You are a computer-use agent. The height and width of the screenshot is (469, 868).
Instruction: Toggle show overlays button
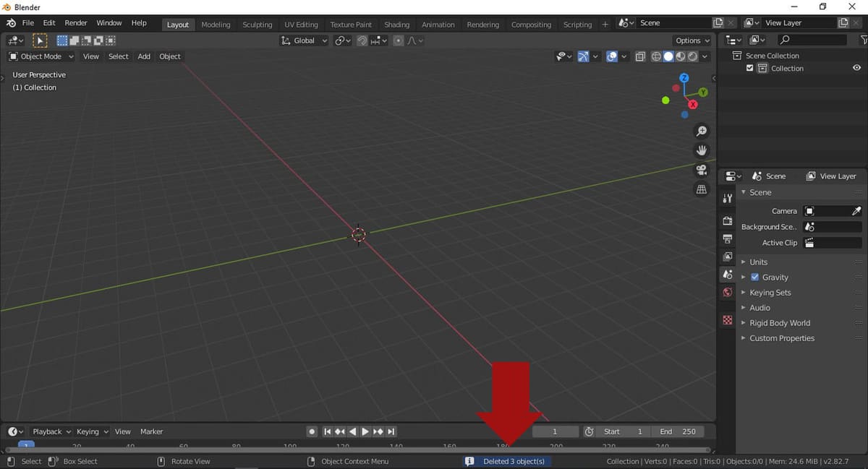612,56
